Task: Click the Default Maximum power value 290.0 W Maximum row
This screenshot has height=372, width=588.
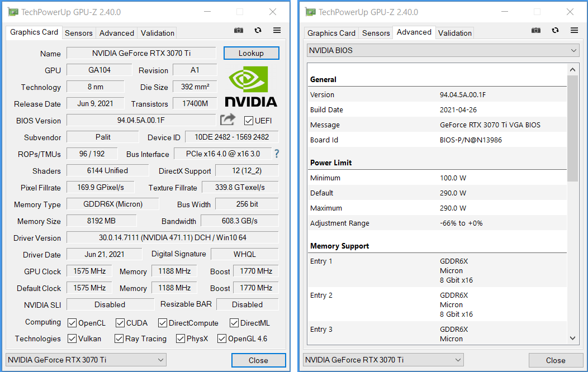Action: (437, 208)
